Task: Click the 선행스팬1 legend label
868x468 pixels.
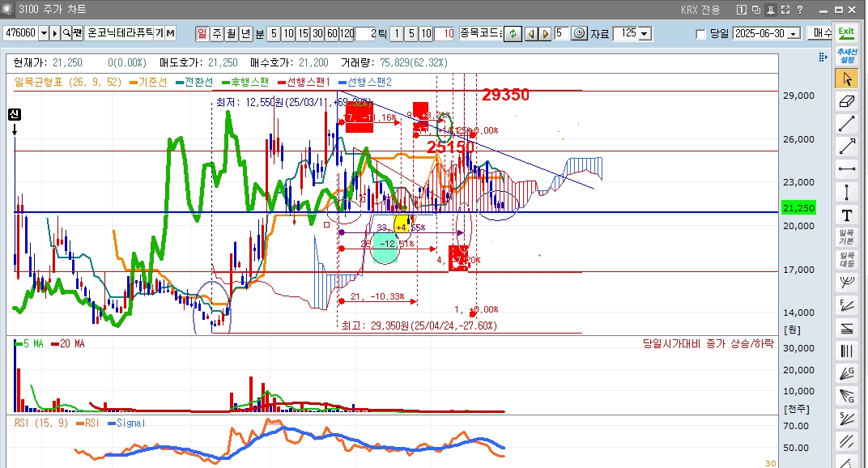Action: click(304, 82)
